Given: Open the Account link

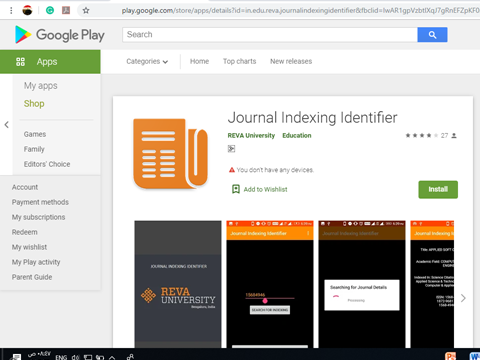Looking at the screenshot, I should (25, 187).
